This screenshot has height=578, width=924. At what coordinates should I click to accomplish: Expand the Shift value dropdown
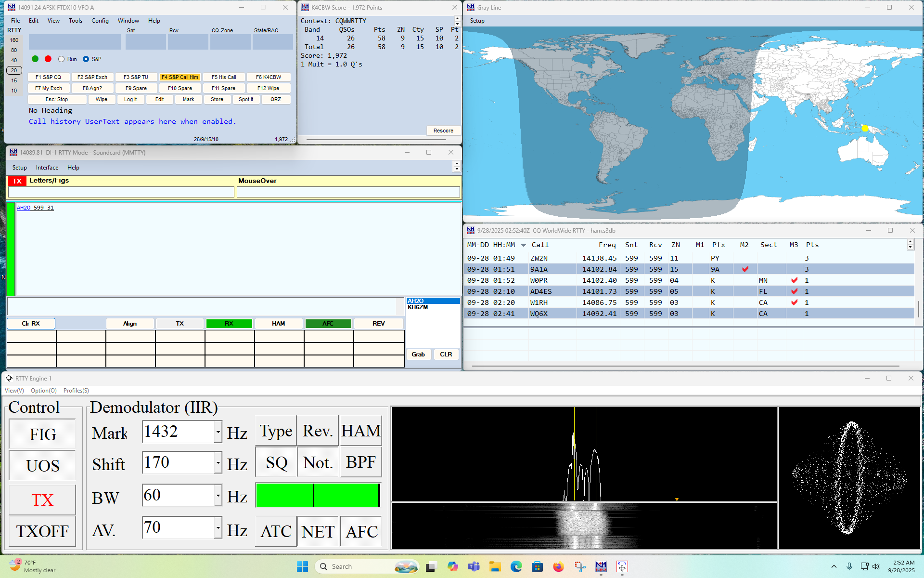pyautogui.click(x=218, y=463)
